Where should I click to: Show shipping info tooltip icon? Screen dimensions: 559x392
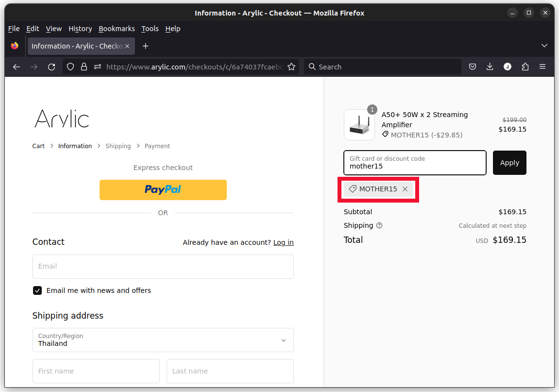point(379,225)
